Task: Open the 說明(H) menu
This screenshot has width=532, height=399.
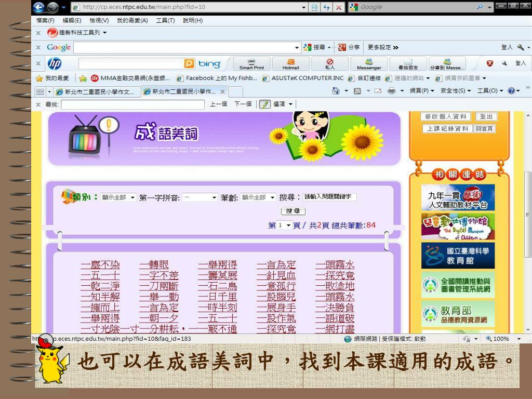Action: (x=193, y=20)
